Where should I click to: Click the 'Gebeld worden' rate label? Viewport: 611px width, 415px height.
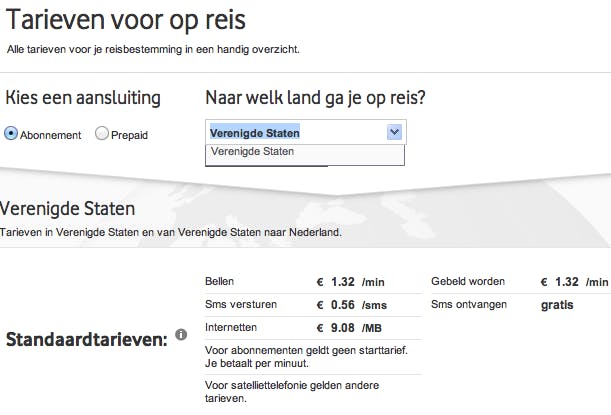point(468,282)
